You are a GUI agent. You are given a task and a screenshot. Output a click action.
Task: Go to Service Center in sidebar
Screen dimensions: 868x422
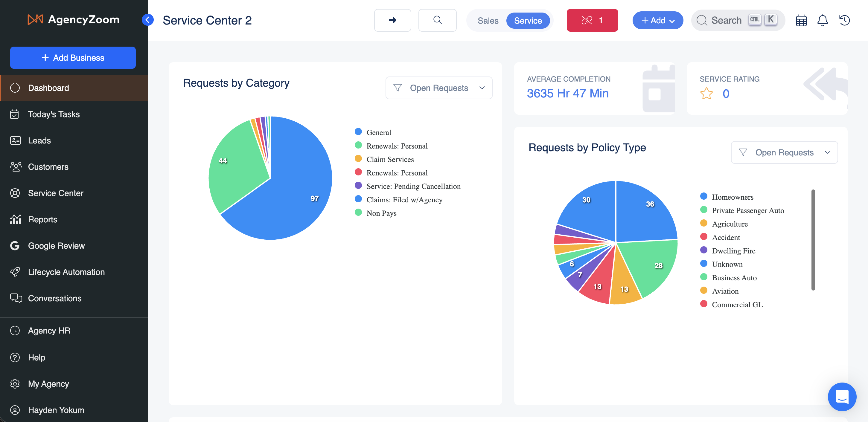pos(56,193)
